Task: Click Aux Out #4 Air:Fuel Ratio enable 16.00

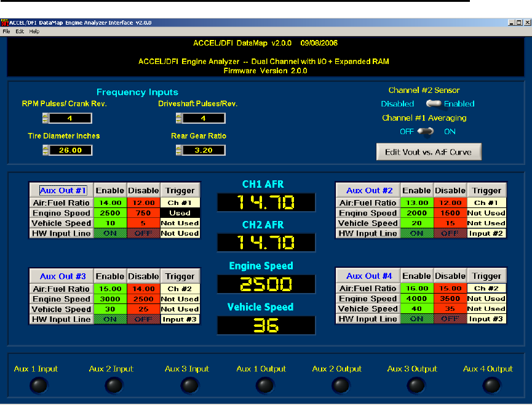Action: click(417, 288)
